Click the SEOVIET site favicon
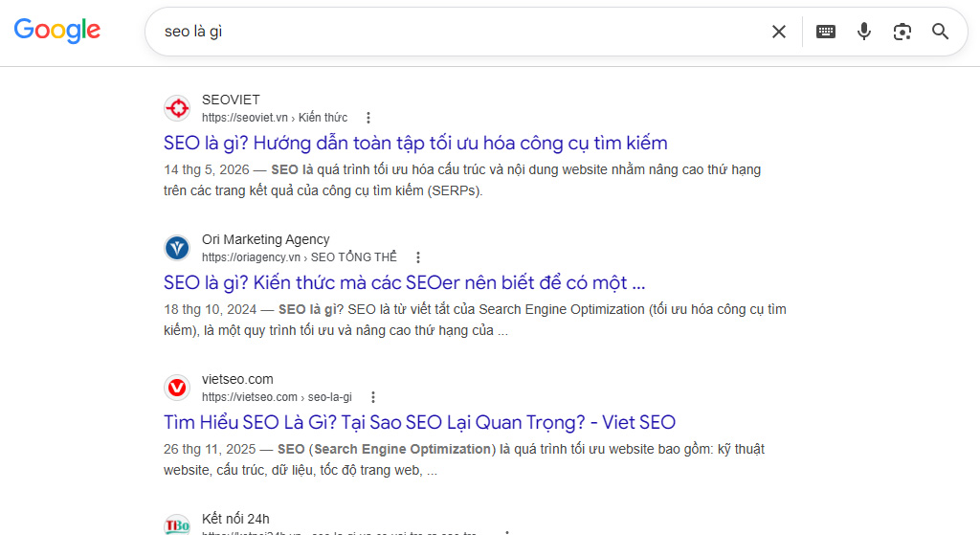The width and height of the screenshot is (980, 535). [177, 108]
